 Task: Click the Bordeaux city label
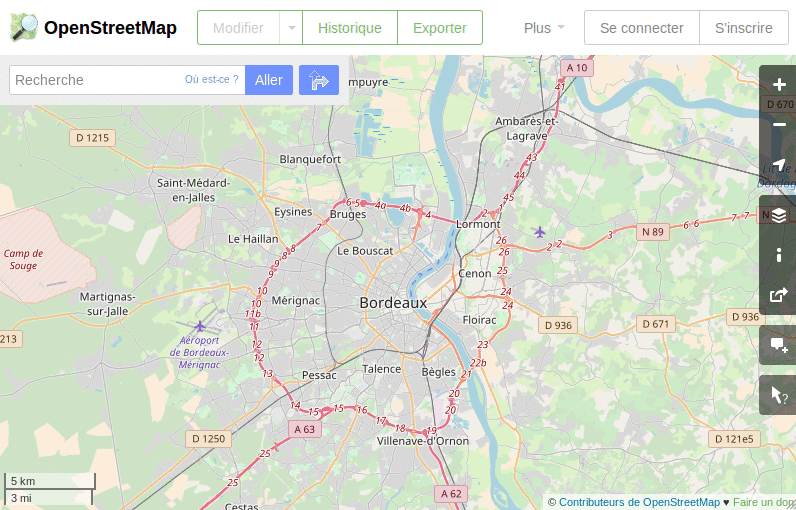tap(393, 303)
